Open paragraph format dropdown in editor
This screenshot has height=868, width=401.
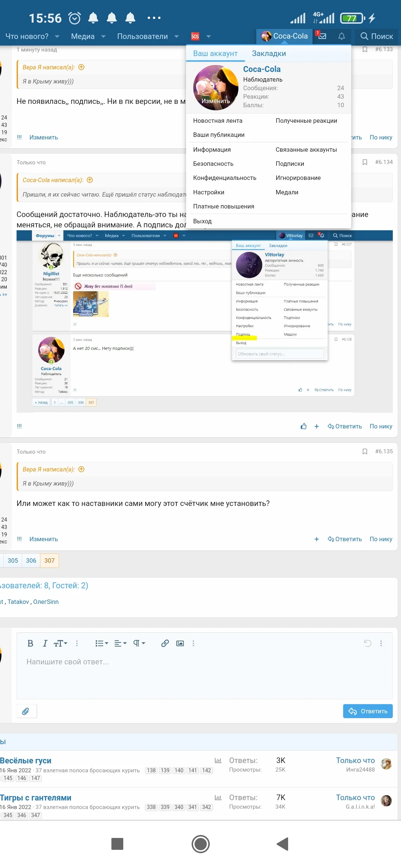coord(139,643)
